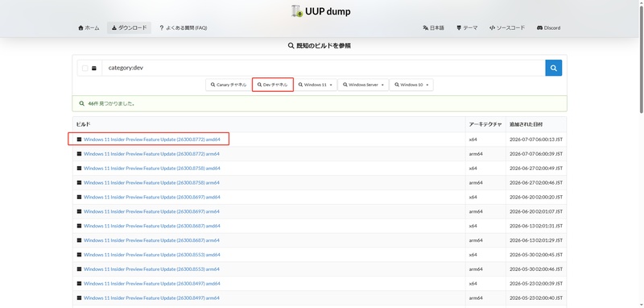The height and width of the screenshot is (308, 644).
Task: Open the ダウンロード menu item
Action: tap(129, 28)
